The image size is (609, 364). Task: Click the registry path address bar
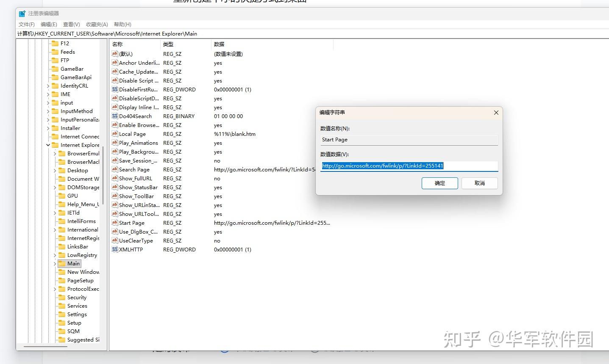312,33
